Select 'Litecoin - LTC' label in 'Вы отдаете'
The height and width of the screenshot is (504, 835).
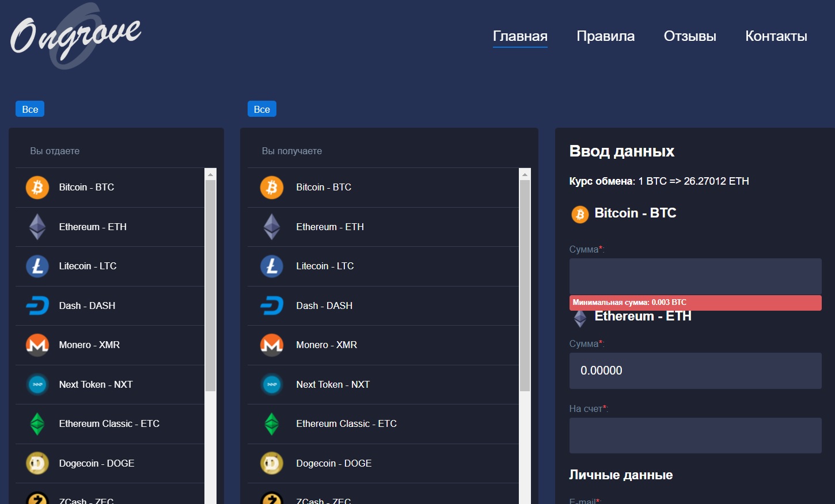(x=88, y=266)
